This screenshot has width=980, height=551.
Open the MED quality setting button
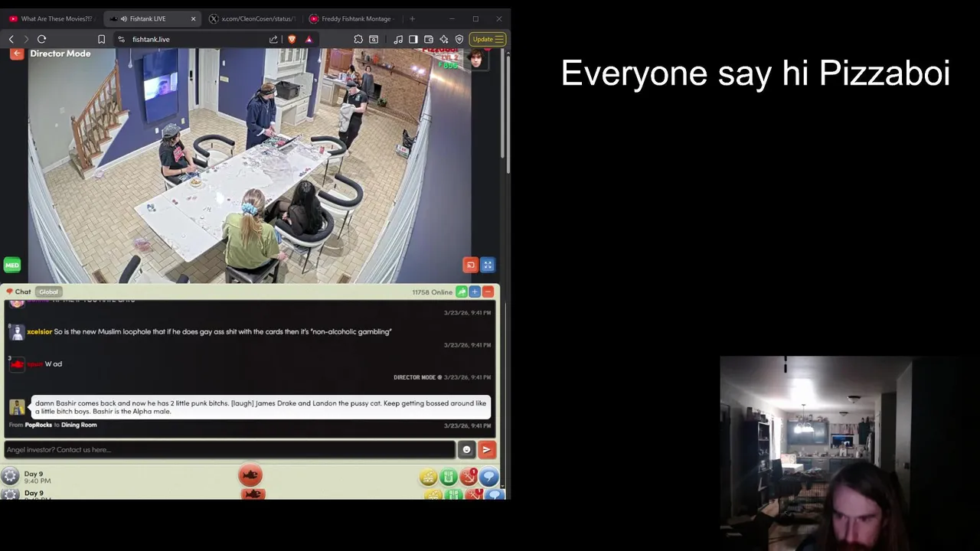(x=11, y=265)
